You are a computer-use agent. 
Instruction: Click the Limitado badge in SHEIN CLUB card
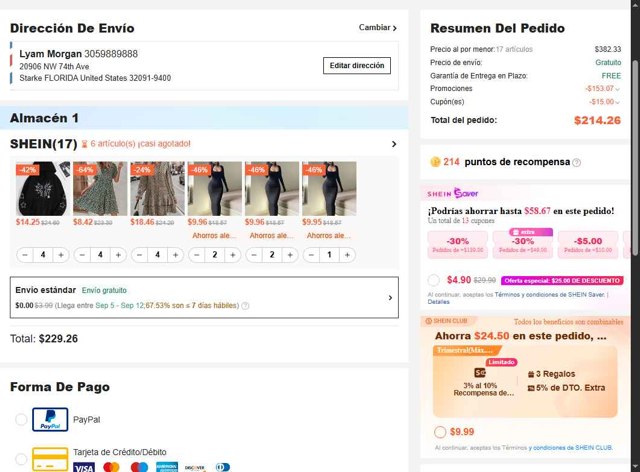click(501, 362)
